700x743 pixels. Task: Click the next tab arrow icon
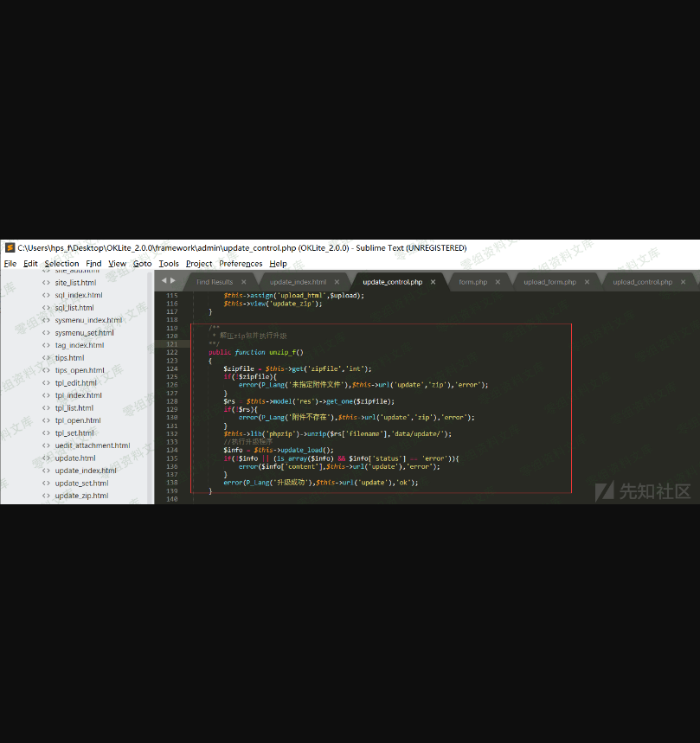tap(173, 281)
